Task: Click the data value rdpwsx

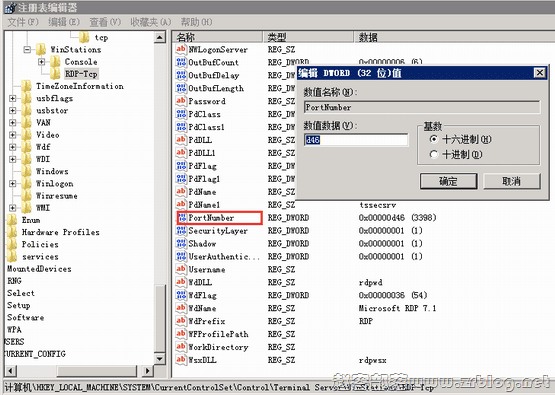Action: tap(372, 360)
